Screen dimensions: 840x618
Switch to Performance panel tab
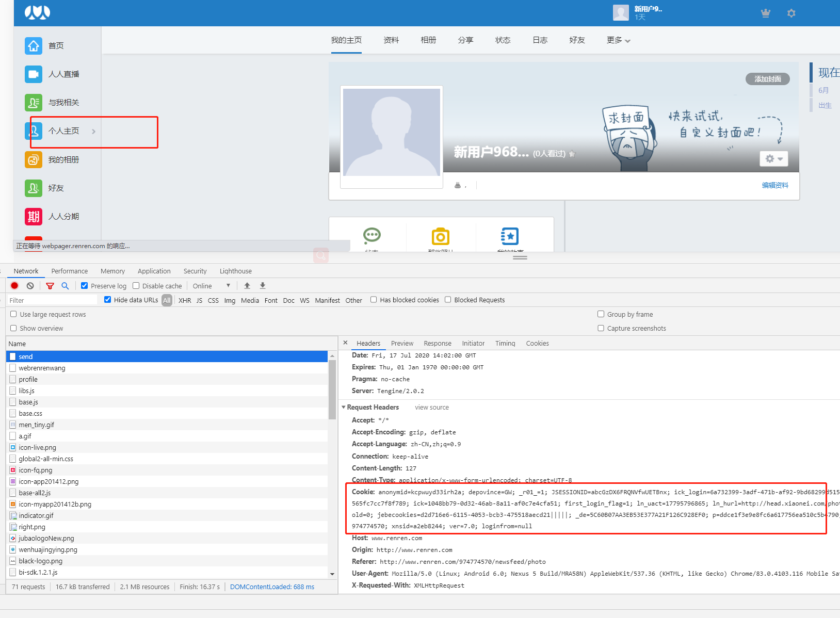coord(70,271)
